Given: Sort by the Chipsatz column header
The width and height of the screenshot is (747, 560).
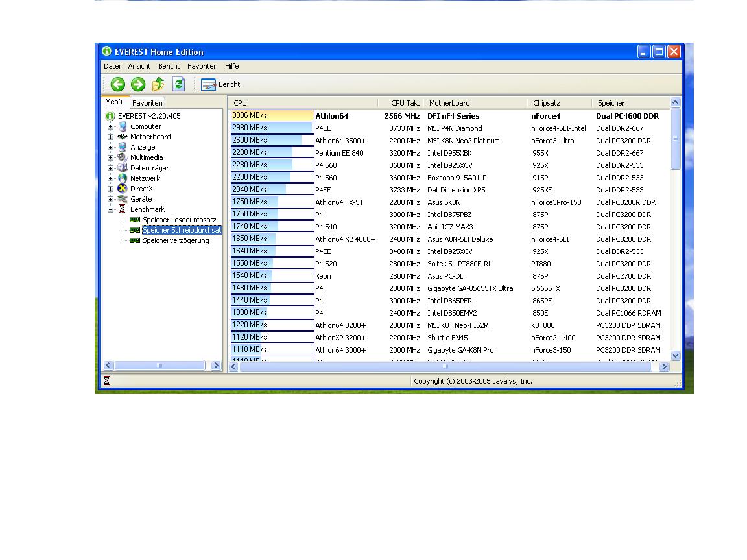Looking at the screenshot, I should (x=560, y=103).
